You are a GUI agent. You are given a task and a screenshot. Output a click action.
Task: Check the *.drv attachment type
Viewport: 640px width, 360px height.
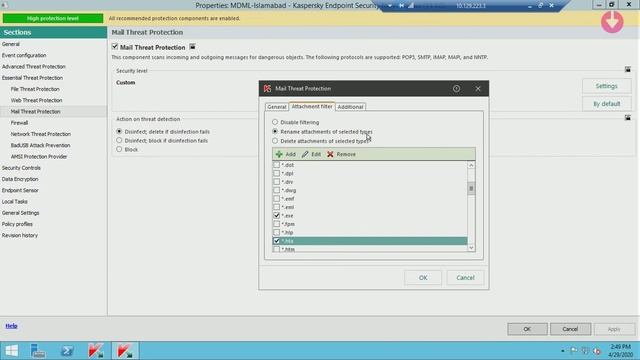point(276,182)
